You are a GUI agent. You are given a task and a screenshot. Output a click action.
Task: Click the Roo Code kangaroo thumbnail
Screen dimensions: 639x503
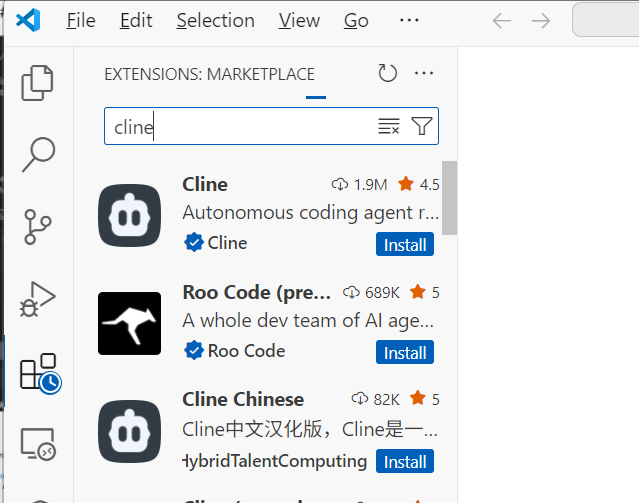click(130, 323)
